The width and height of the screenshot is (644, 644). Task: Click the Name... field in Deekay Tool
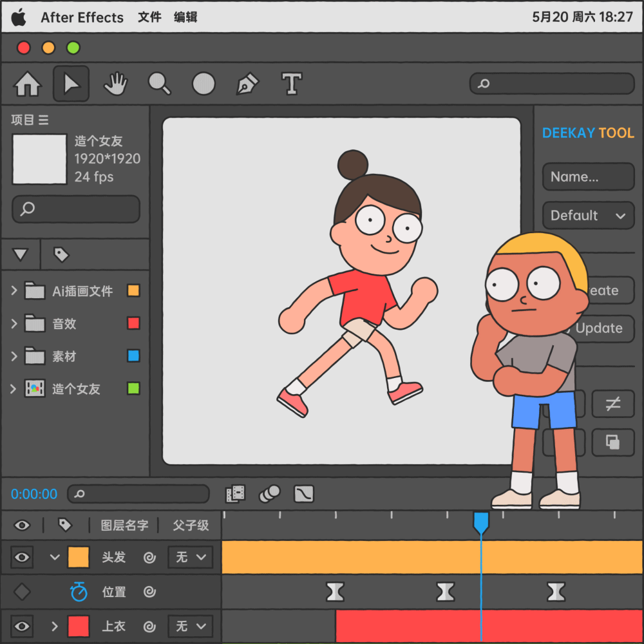click(x=588, y=176)
